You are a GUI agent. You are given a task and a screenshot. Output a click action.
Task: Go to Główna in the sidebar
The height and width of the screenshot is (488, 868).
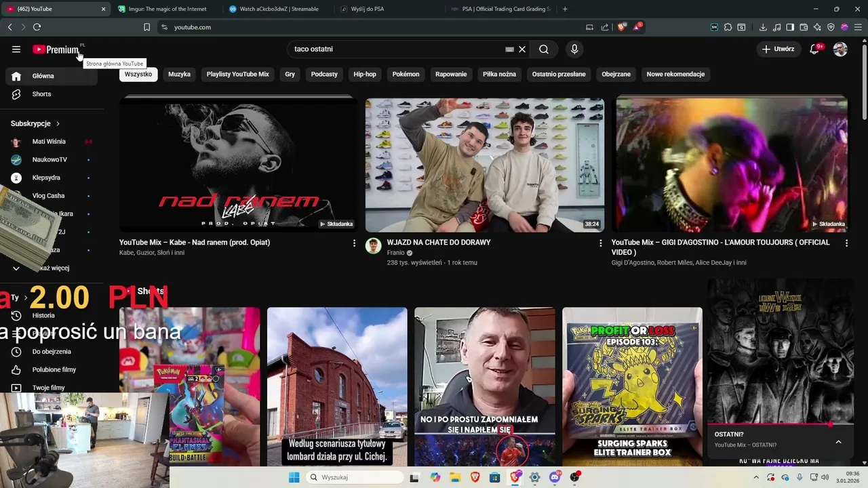click(x=52, y=76)
